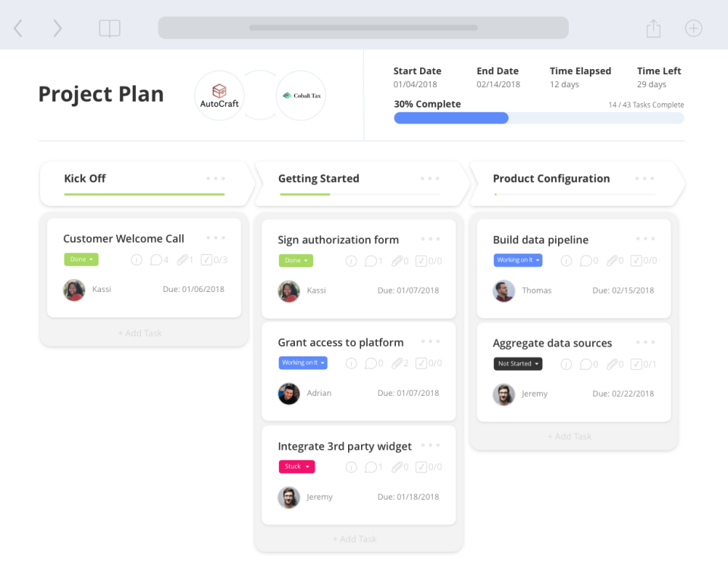Open Grant access to platform task title
Image resolution: width=728 pixels, height=571 pixels.
[x=340, y=343]
